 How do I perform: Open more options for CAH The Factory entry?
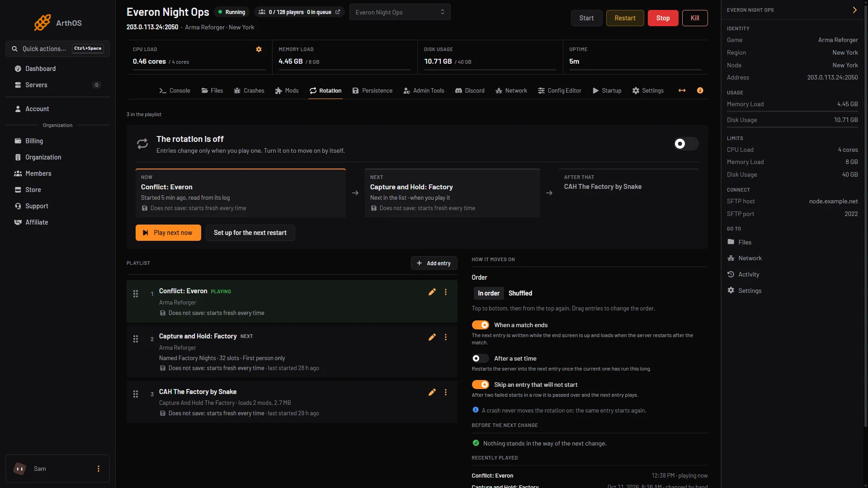tap(446, 392)
